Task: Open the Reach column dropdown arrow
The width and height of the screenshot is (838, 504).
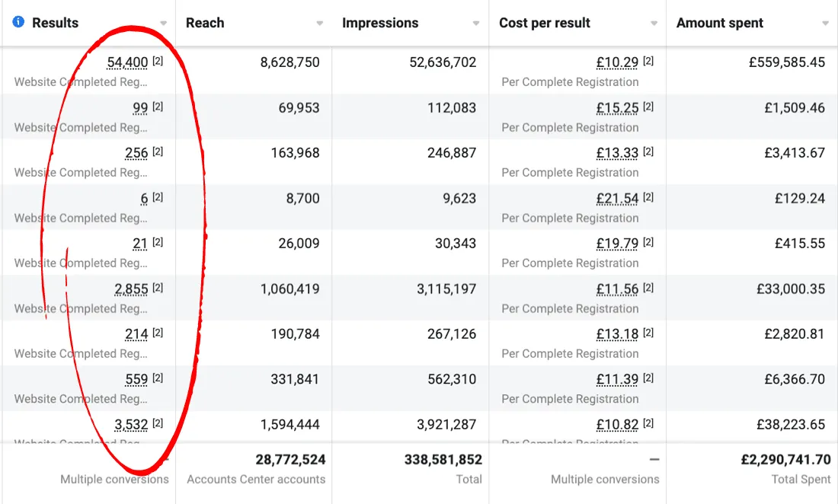Action: (320, 24)
